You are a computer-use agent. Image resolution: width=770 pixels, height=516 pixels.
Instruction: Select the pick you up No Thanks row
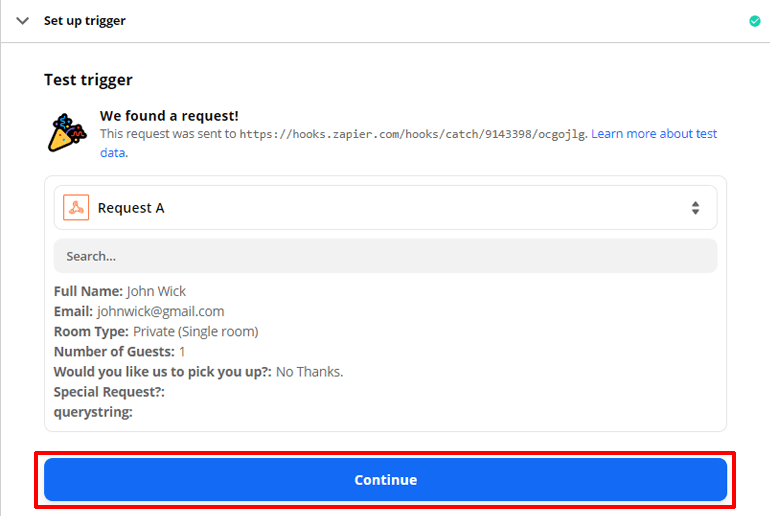pos(198,372)
